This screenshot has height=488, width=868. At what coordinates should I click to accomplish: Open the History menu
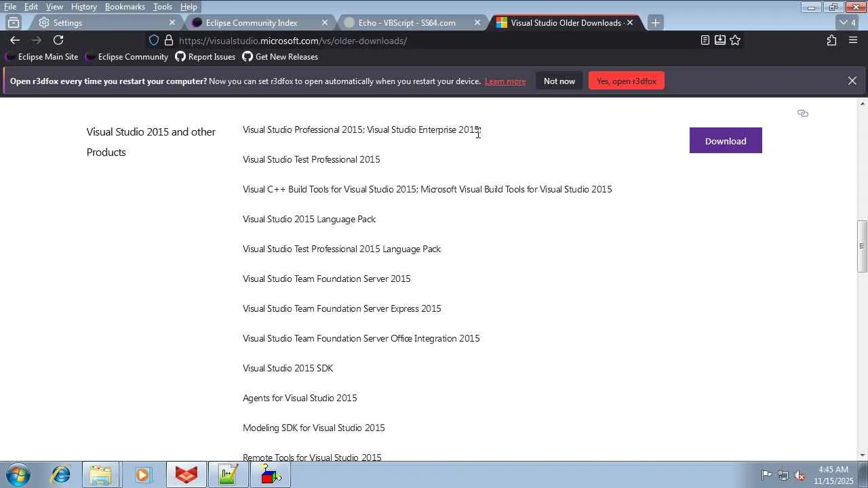tap(83, 7)
